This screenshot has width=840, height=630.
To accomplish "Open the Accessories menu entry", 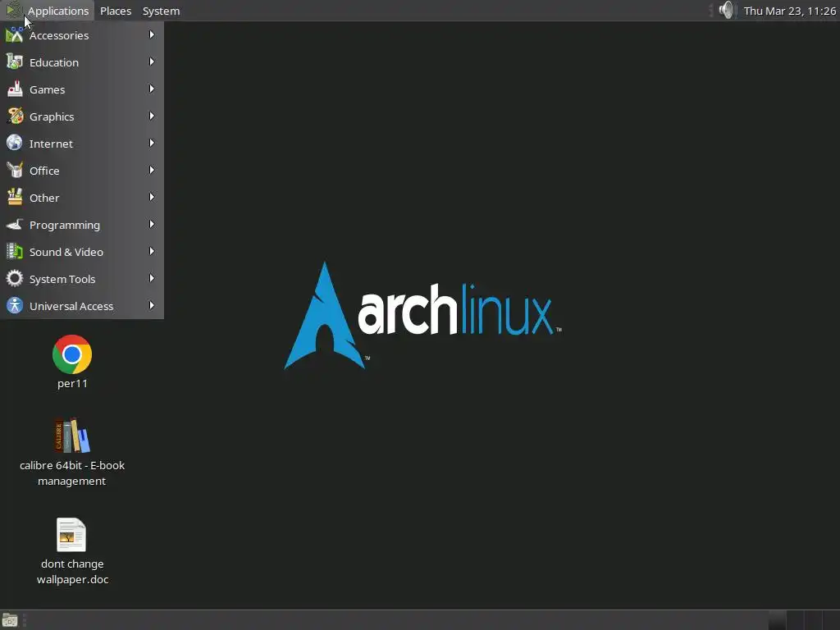I will click(x=82, y=35).
